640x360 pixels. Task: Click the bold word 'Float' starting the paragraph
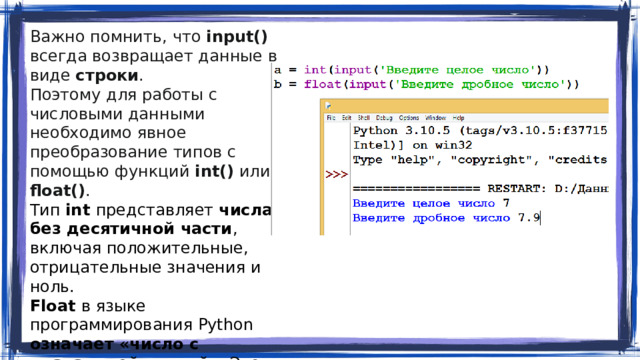53,306
